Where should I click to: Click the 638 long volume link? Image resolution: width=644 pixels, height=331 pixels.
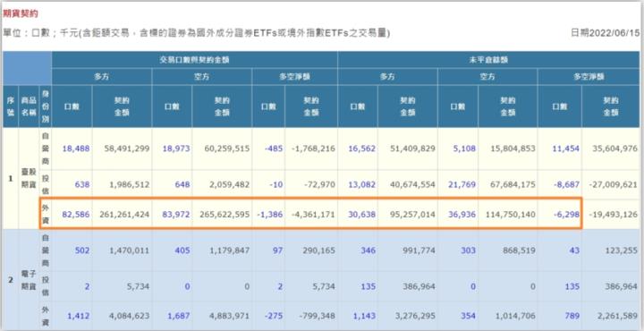pyautogui.click(x=82, y=185)
